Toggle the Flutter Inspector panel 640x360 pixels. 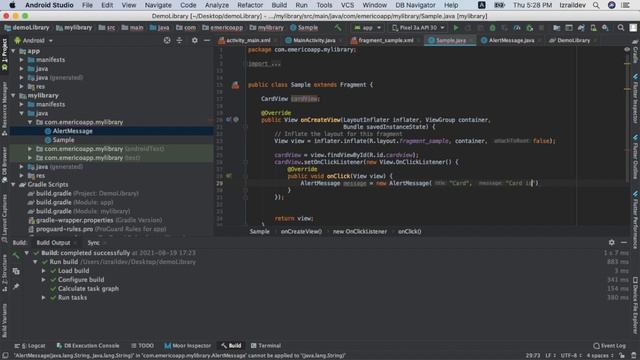pyautogui.click(x=635, y=98)
